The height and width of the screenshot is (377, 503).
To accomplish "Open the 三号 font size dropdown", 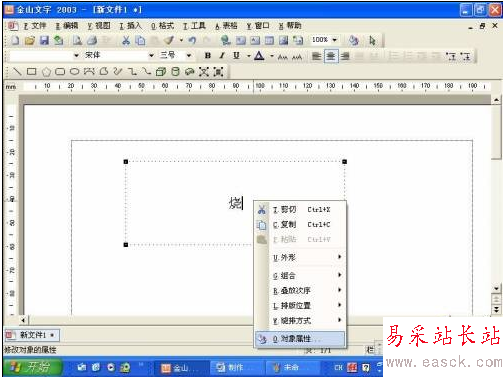I will (189, 55).
